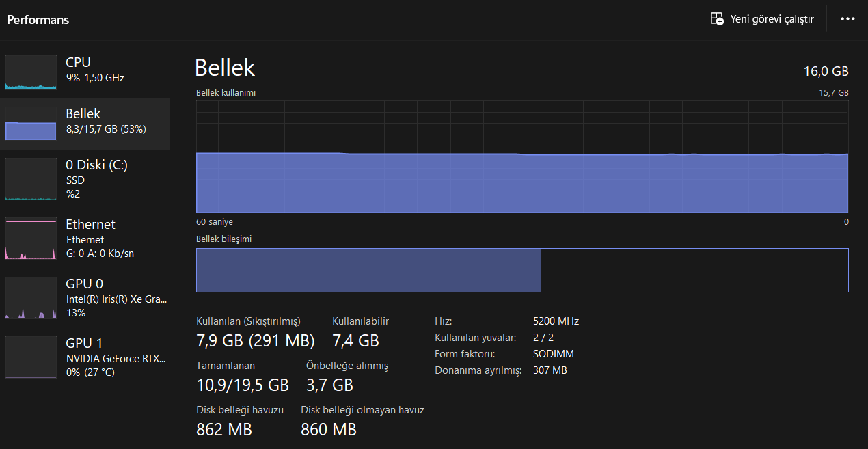868x449 pixels.
Task: Select the GPU 0 graph thumbnail
Action: click(x=31, y=298)
